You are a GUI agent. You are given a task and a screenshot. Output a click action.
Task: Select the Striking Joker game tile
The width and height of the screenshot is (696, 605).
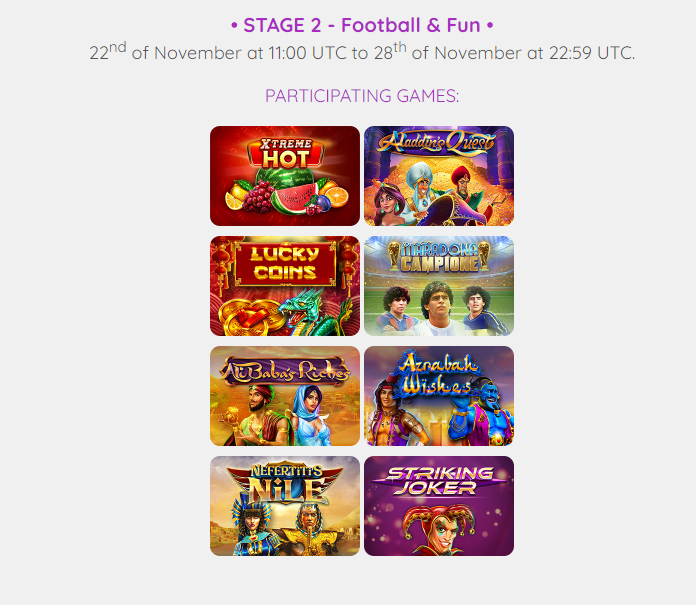point(439,506)
